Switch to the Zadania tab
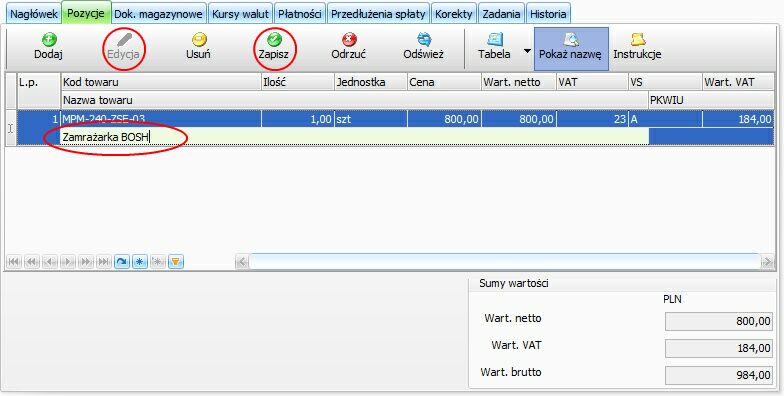The width and height of the screenshot is (784, 396). [x=501, y=14]
